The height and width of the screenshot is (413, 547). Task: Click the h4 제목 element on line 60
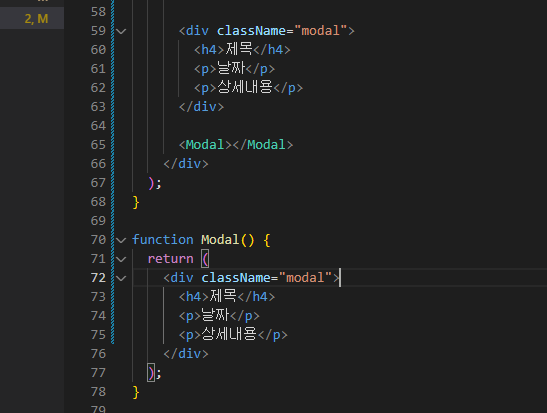(x=242, y=50)
